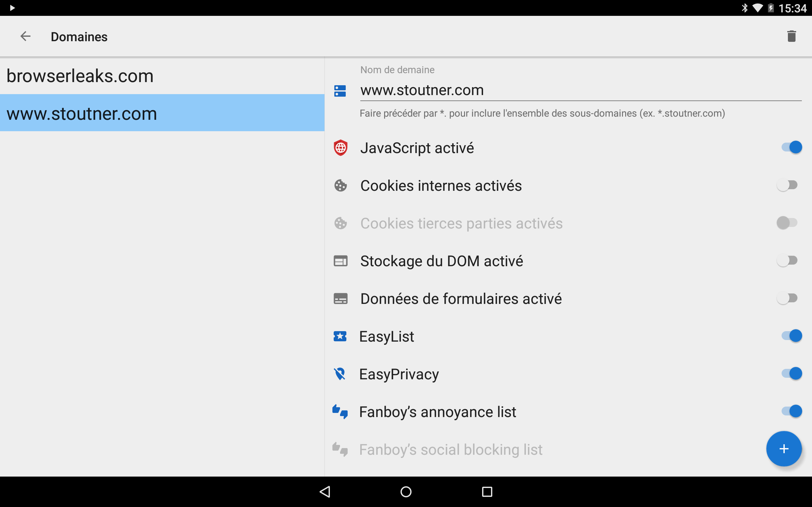The height and width of the screenshot is (507, 812).
Task: Turn on Stockage du DOM activé switch
Action: click(787, 260)
